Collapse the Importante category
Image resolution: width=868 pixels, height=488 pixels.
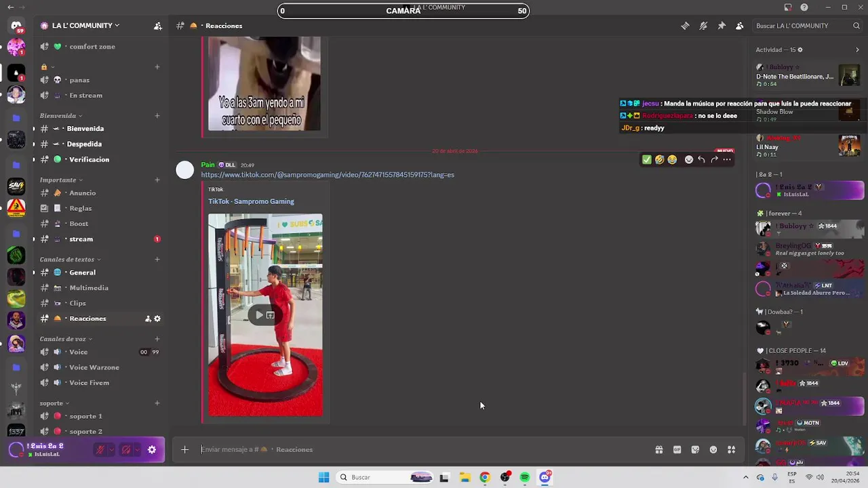click(x=61, y=180)
